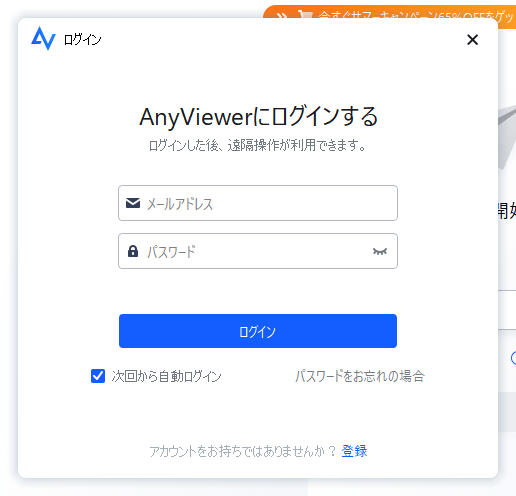516x496 pixels.
Task: Close the login dialog with X
Action: (472, 40)
